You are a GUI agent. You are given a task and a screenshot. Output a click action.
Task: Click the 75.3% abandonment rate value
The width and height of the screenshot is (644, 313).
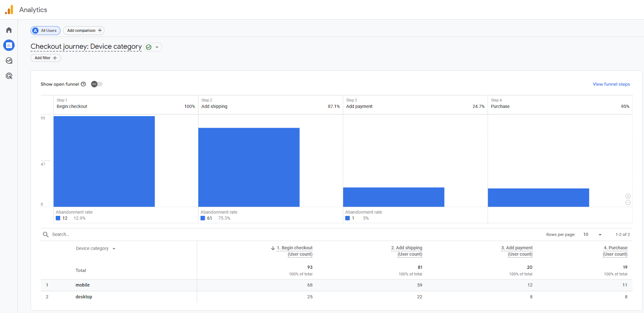pyautogui.click(x=224, y=218)
